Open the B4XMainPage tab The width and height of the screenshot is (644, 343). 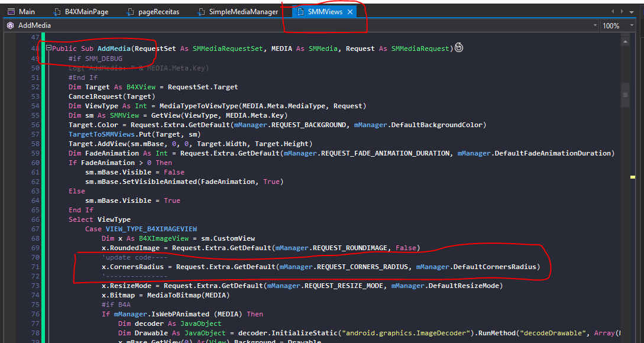82,12
